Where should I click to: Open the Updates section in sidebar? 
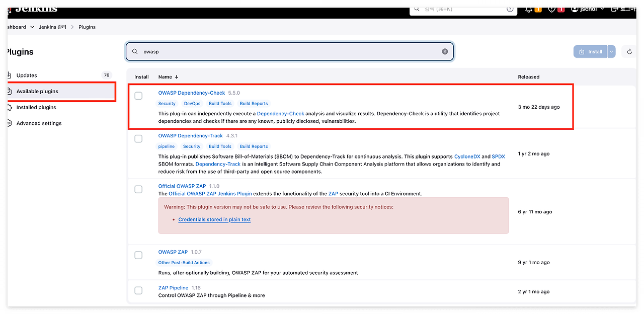[61, 75]
